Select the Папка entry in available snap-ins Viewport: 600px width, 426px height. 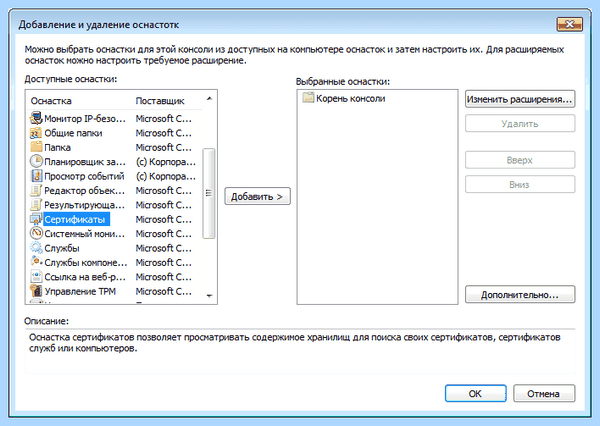pyautogui.click(x=57, y=147)
